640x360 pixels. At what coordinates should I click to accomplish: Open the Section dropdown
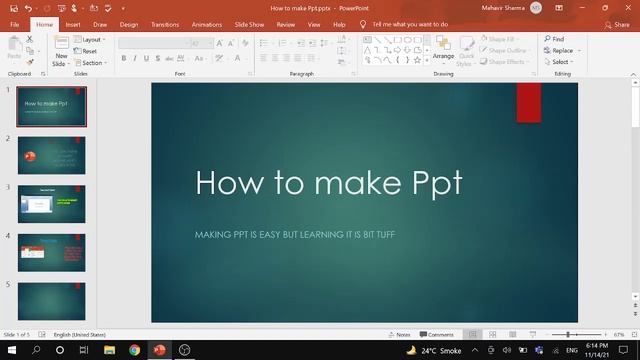click(91, 63)
